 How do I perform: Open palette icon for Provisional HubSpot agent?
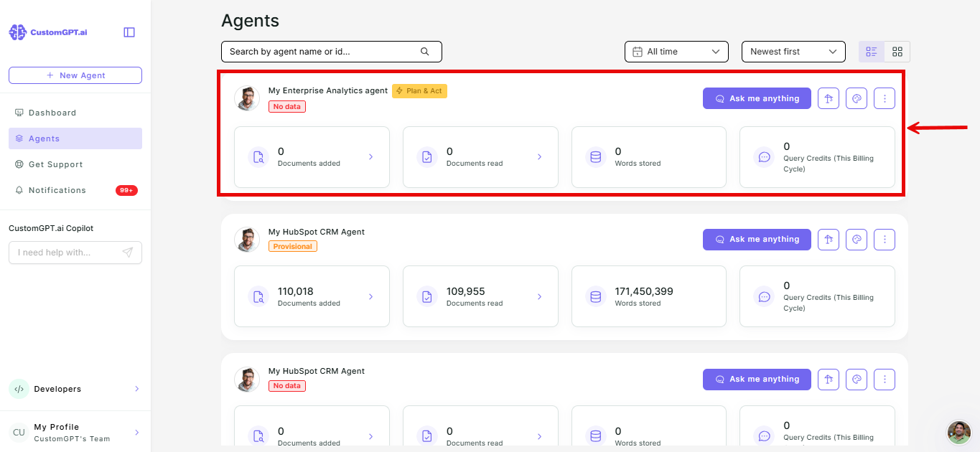(x=857, y=239)
